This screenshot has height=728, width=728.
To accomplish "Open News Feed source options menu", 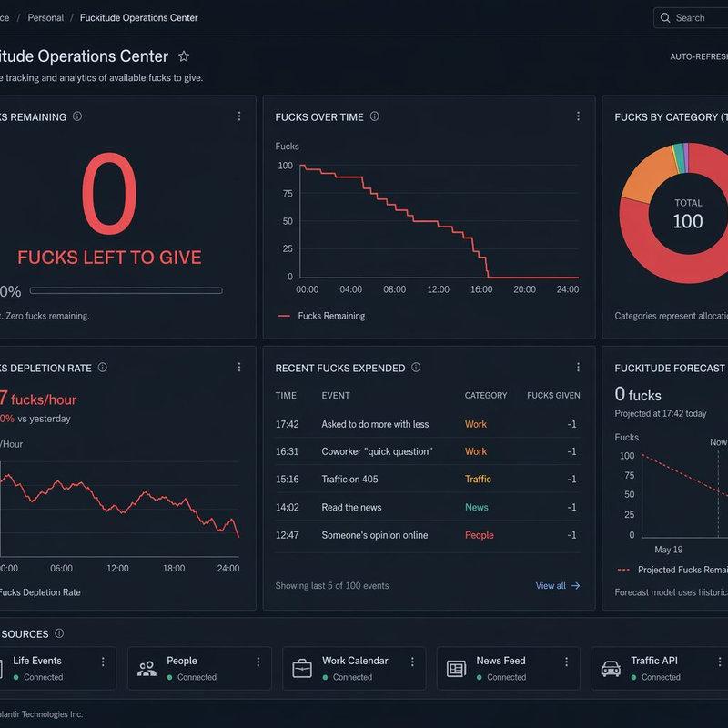I will coord(566,662).
